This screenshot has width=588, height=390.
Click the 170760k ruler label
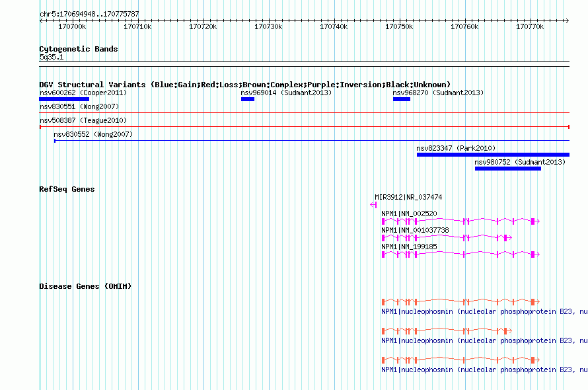tap(464, 26)
